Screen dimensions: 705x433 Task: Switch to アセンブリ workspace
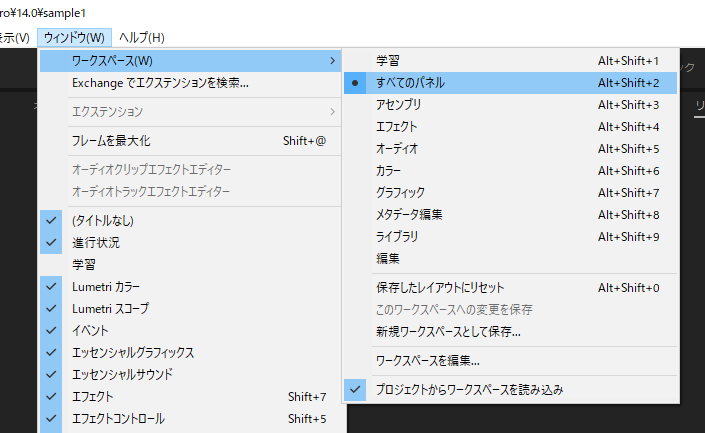click(510, 105)
